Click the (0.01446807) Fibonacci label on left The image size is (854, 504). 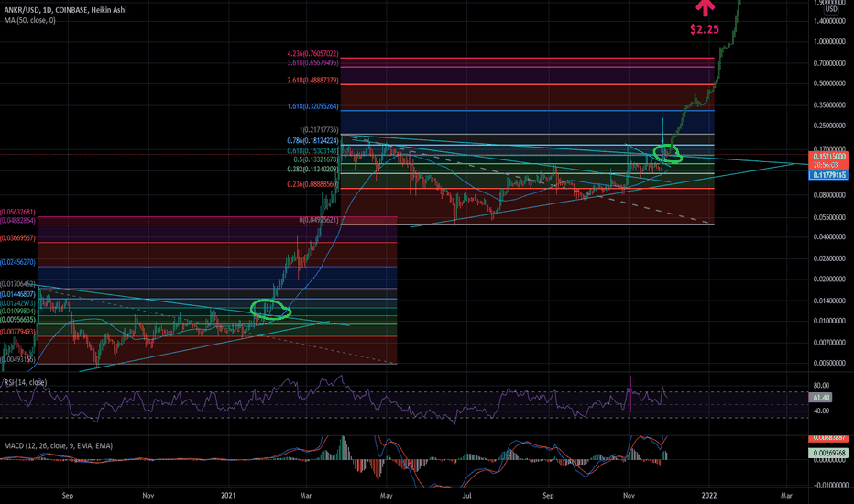click(x=18, y=295)
